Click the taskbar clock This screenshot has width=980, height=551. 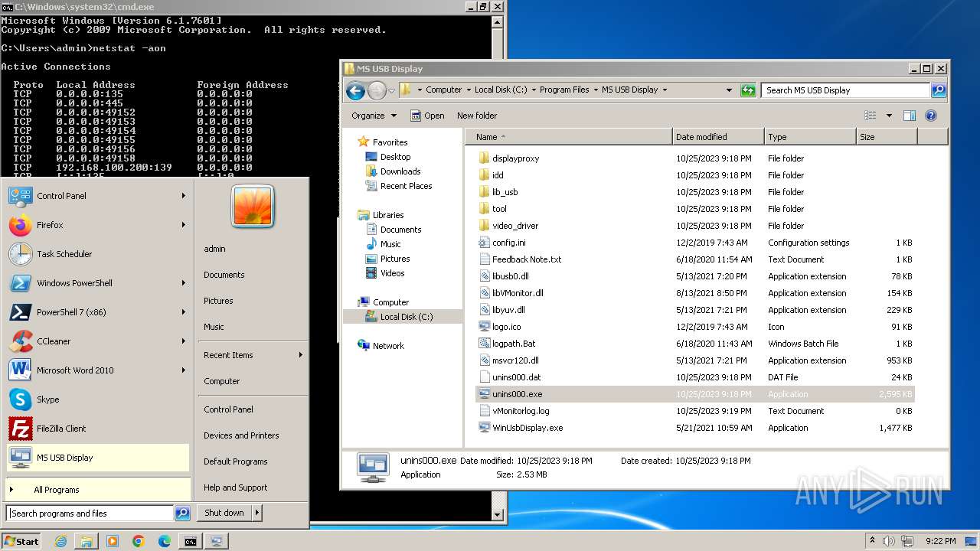(940, 541)
